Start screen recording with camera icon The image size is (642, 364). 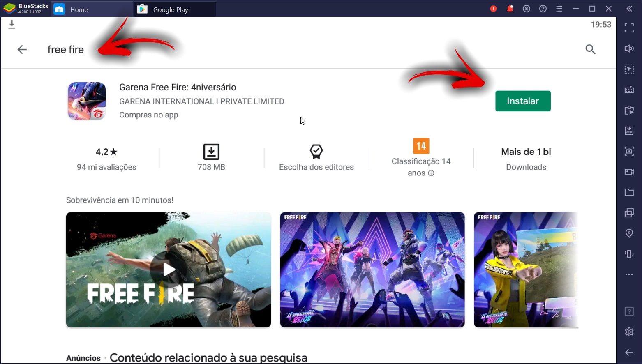tap(629, 172)
